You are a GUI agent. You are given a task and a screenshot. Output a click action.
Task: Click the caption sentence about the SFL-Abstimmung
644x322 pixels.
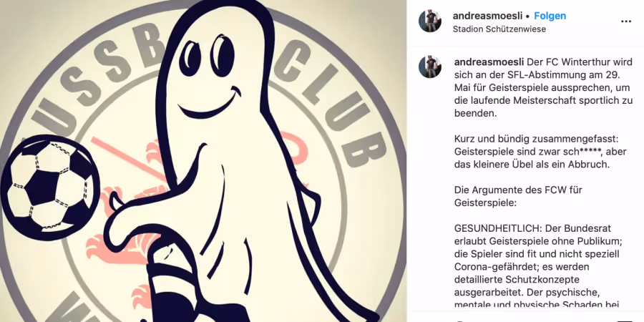point(543,88)
